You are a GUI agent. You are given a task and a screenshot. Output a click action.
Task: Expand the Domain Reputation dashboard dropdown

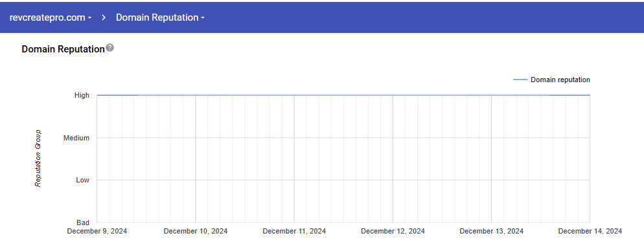[x=160, y=17]
